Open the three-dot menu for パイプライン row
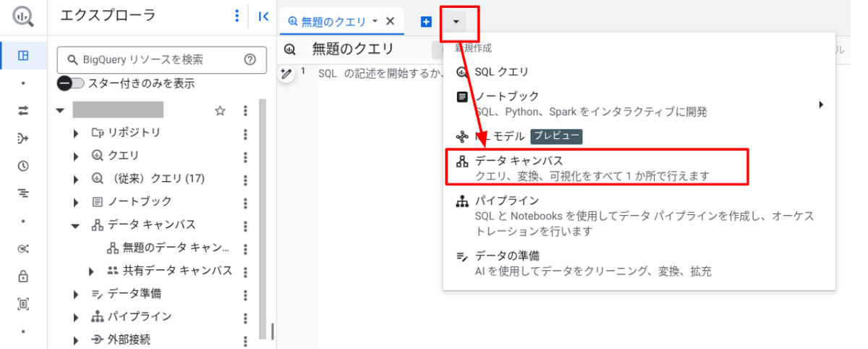The image size is (868, 349). point(245,317)
